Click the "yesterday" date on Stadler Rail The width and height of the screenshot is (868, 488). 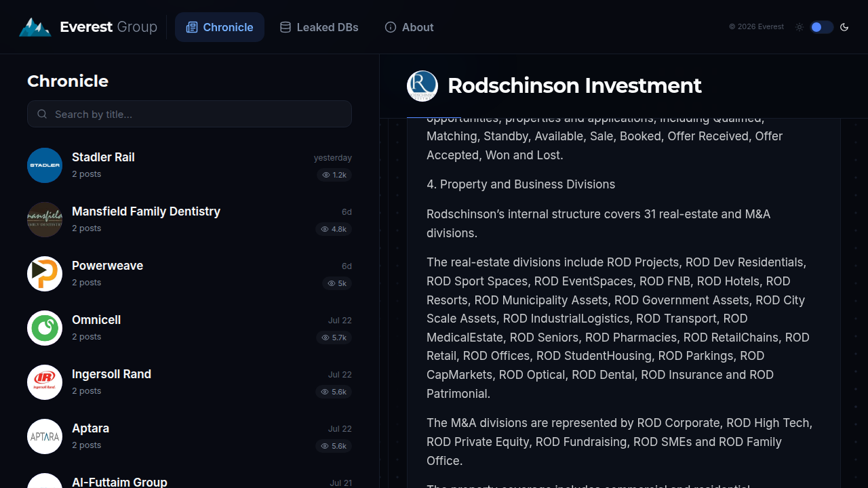(333, 158)
